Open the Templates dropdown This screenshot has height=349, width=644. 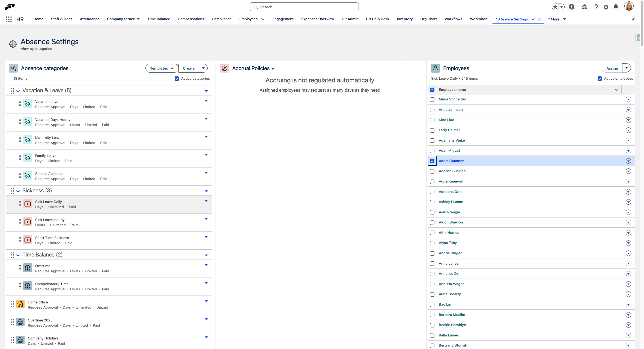tap(162, 68)
